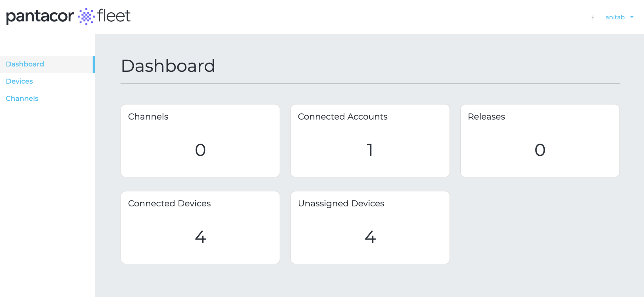Open the Releases card
This screenshot has height=297, width=644.
540,140
